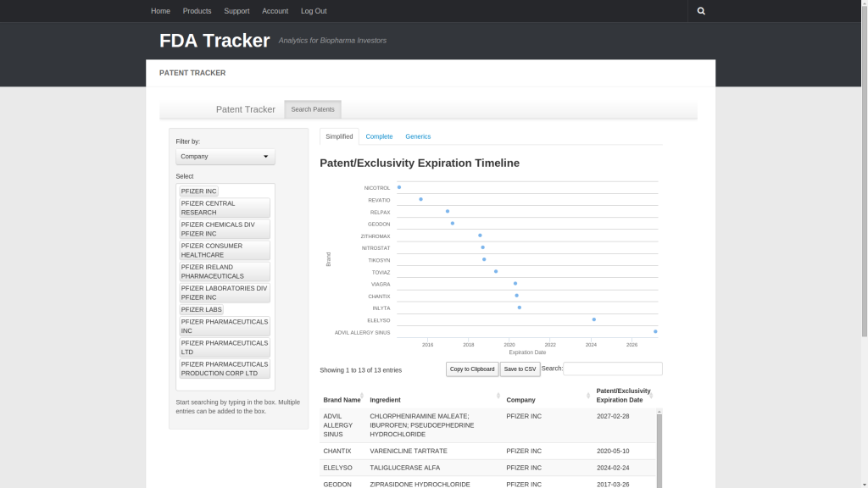
Task: Click the NICOTROL data point on chart
Action: [x=399, y=187]
